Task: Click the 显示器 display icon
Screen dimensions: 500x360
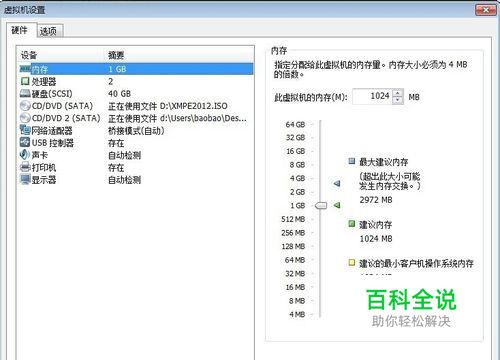Action: 25,179
